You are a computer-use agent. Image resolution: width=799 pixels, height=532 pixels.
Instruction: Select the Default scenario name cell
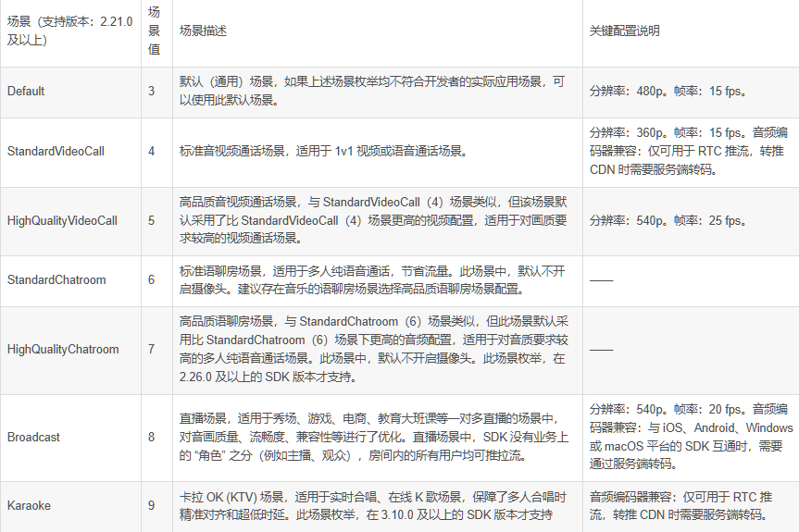(x=70, y=92)
